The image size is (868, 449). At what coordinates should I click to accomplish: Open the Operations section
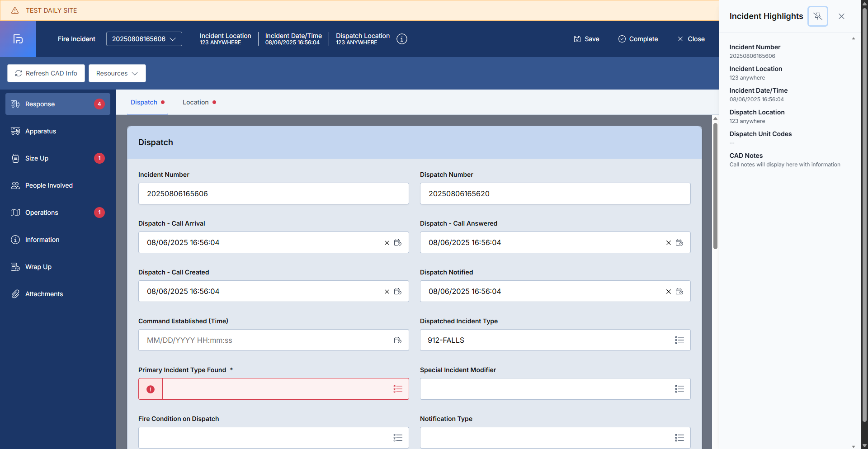tap(58, 213)
